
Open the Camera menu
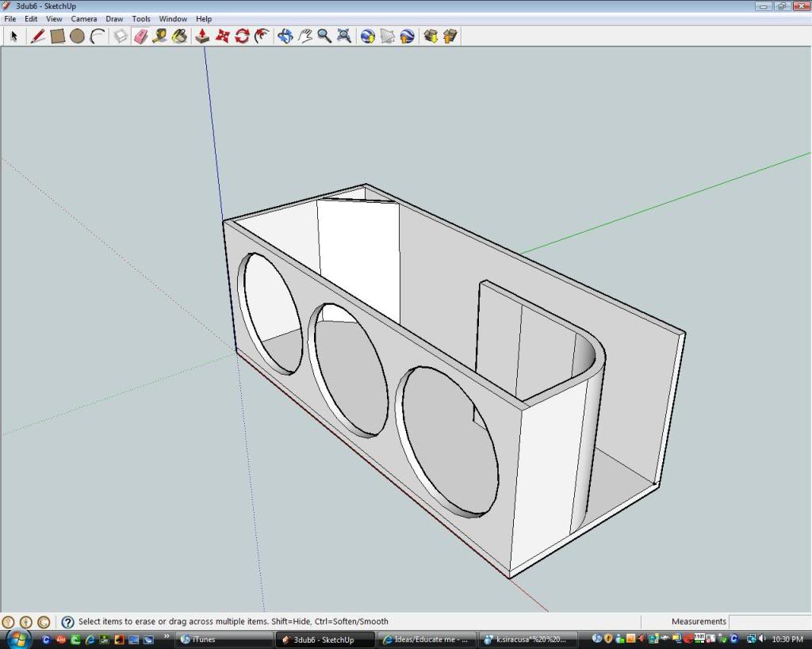point(84,18)
